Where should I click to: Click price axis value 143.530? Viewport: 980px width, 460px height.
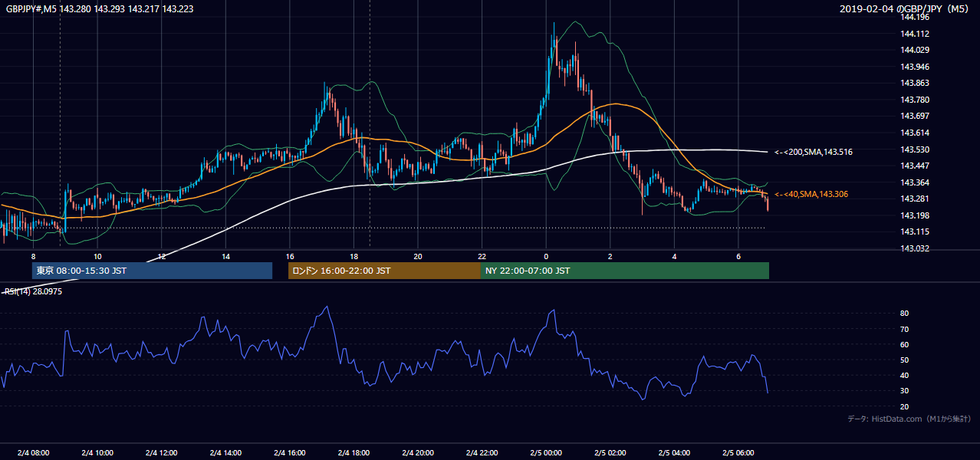(x=916, y=149)
